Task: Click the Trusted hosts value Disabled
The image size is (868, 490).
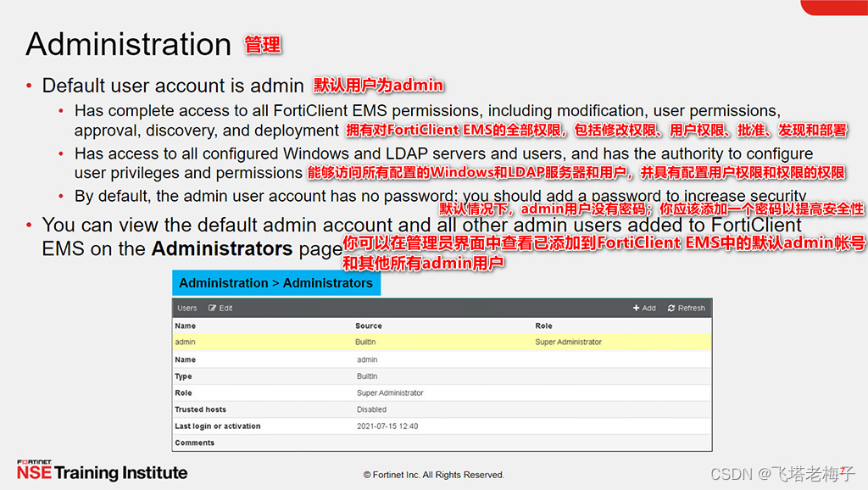Action: coord(371,409)
